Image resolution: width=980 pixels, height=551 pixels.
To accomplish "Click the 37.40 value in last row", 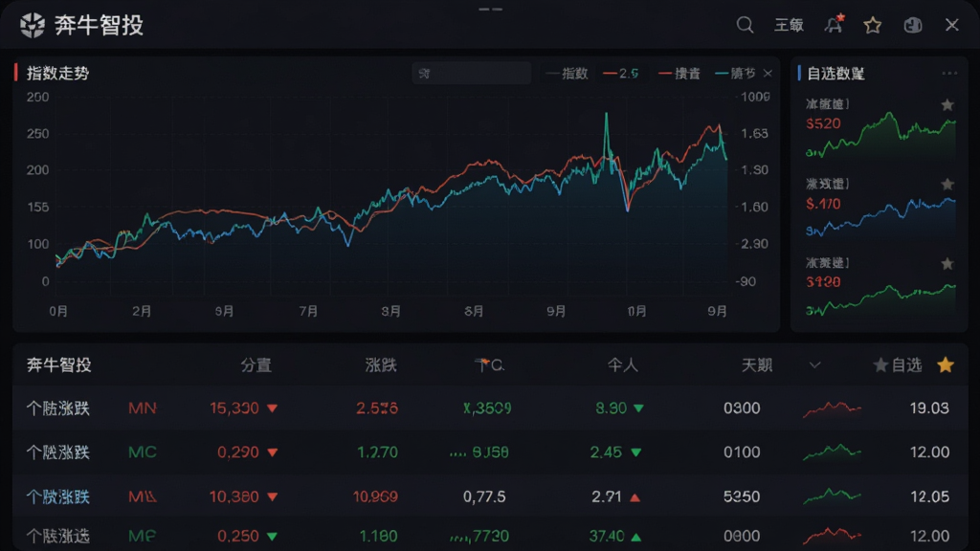I will (607, 536).
